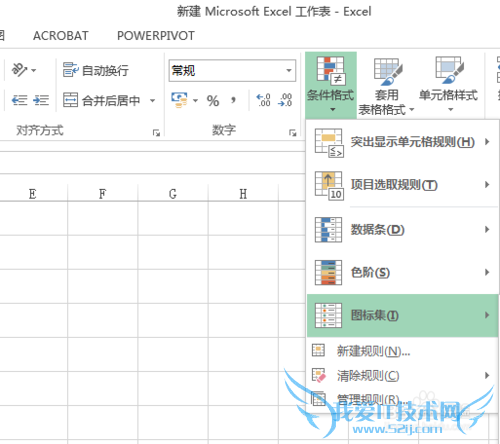Expand arrow beside 色阶
The width and height of the screenshot is (500, 444).
(487, 272)
